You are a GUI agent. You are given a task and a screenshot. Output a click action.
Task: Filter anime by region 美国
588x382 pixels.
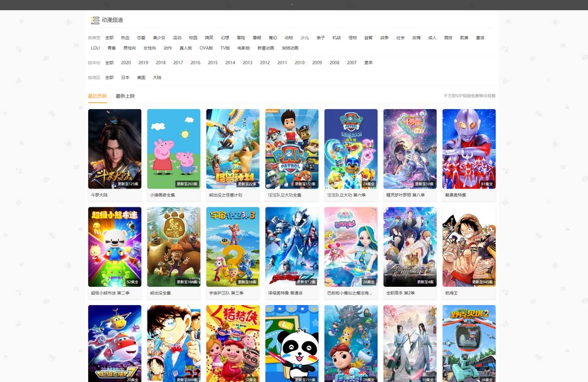(141, 78)
